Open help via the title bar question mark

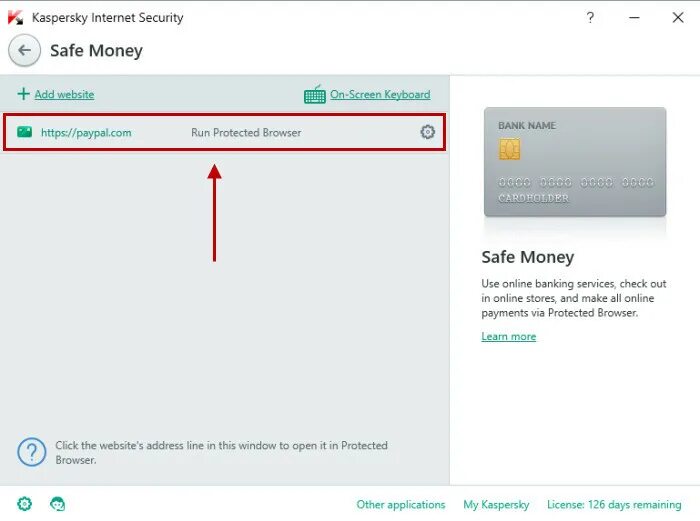pyautogui.click(x=590, y=17)
